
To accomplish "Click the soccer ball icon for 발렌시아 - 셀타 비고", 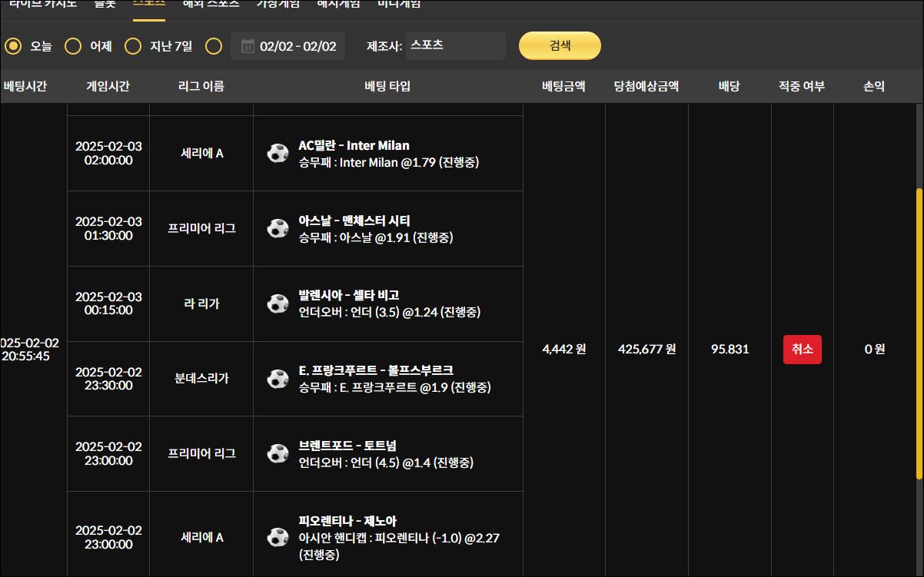I will (x=278, y=303).
